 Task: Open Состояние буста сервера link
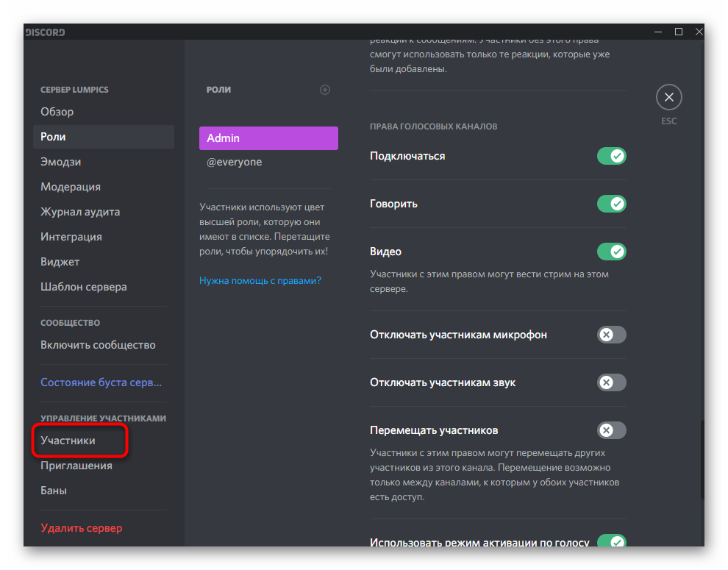pos(101,382)
